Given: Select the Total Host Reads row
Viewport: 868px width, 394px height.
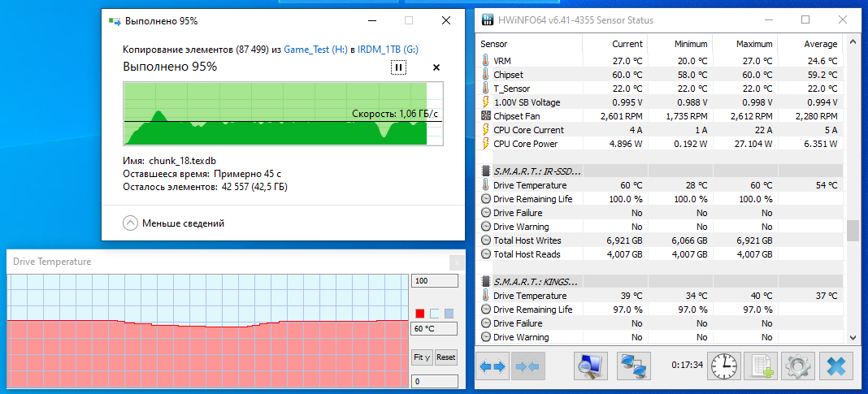Looking at the screenshot, I should [661, 254].
